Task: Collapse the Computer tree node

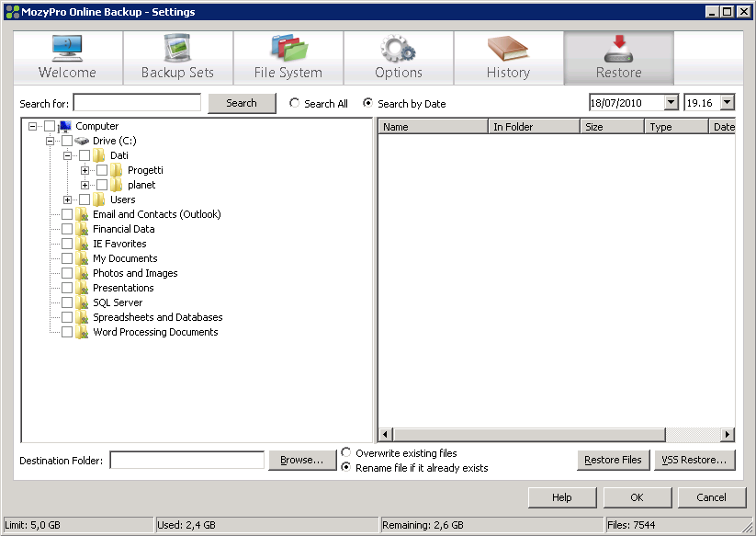Action: pyautogui.click(x=32, y=126)
